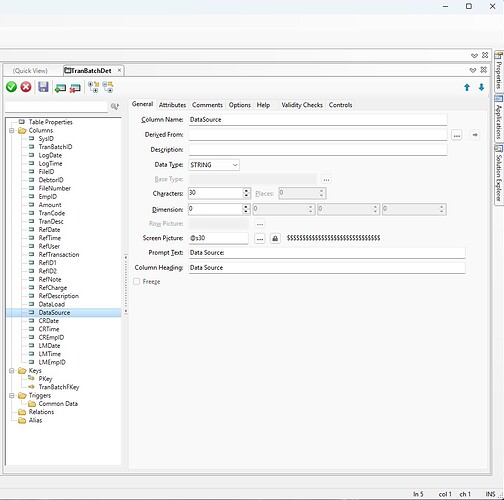Click the Screen Picture @s30 field
Viewport: 504px width, 500px height.
[218, 238]
